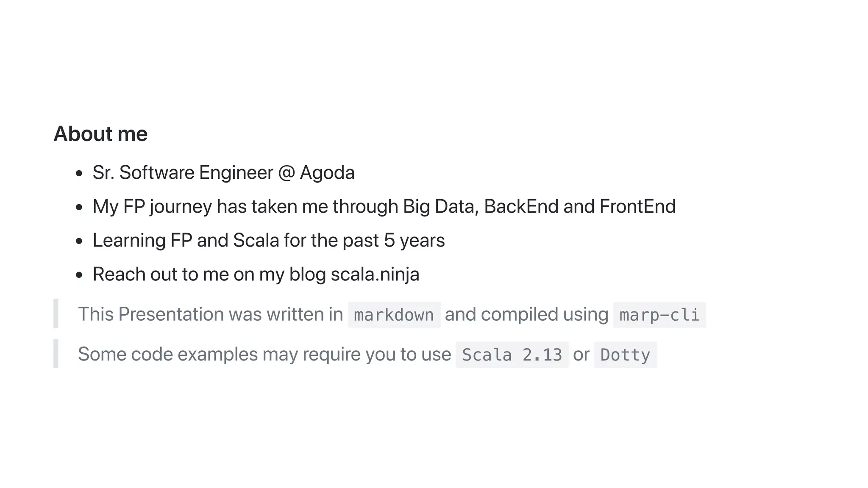Click the gray quote bar beside 'This Presentation'
Image resolution: width=868 pixels, height=488 pixels.
pyautogui.click(x=56, y=313)
